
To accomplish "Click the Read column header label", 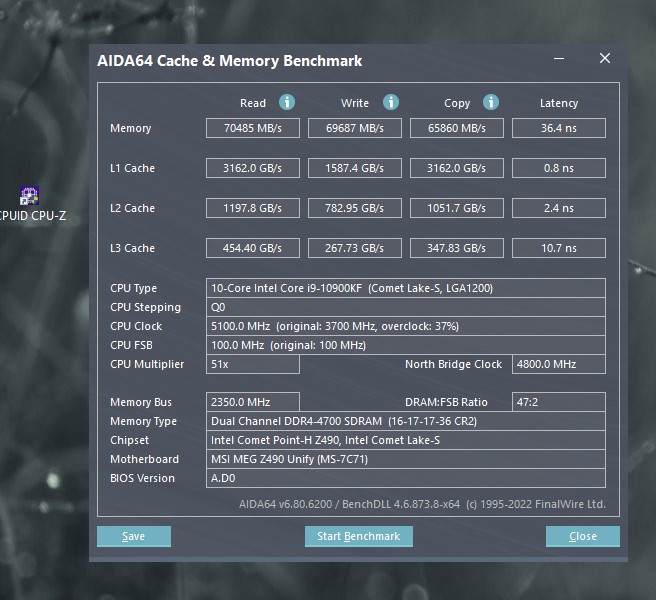I will (253, 103).
